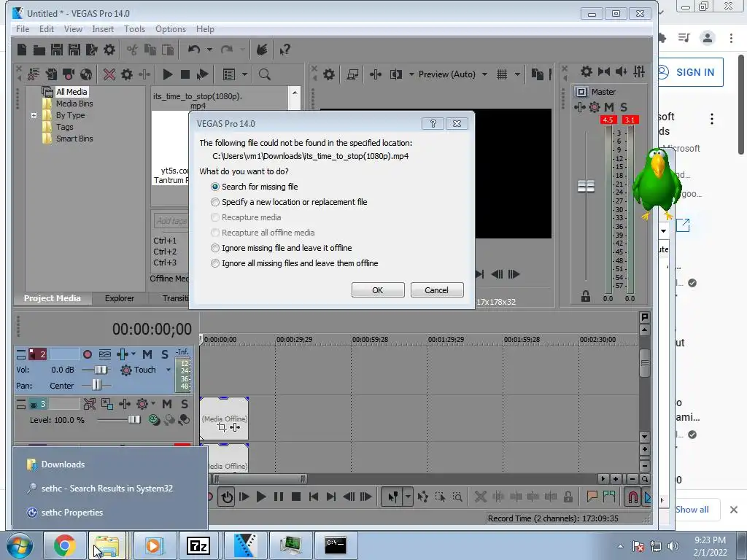Open Master bus gear settings icon
This screenshot has height=560, width=747.
586,72
